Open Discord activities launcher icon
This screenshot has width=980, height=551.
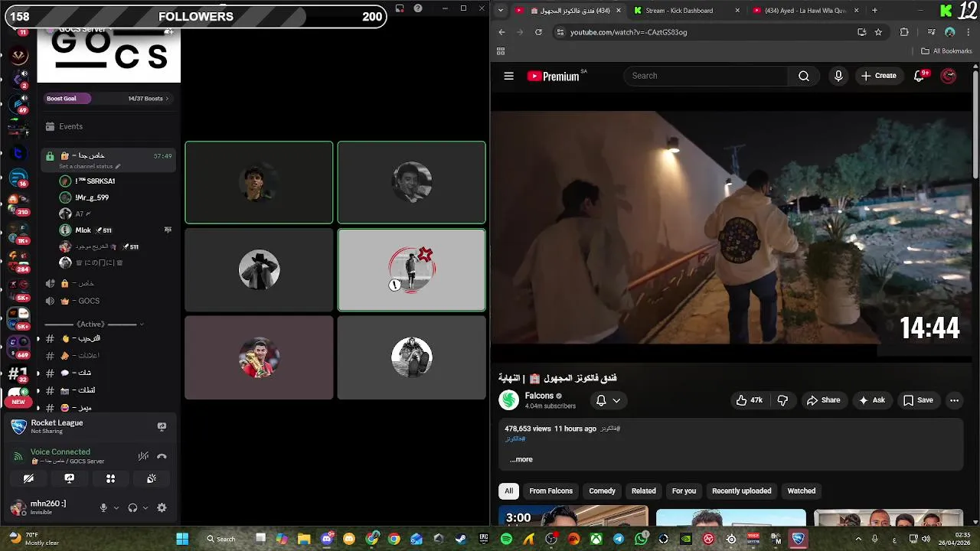tap(110, 478)
